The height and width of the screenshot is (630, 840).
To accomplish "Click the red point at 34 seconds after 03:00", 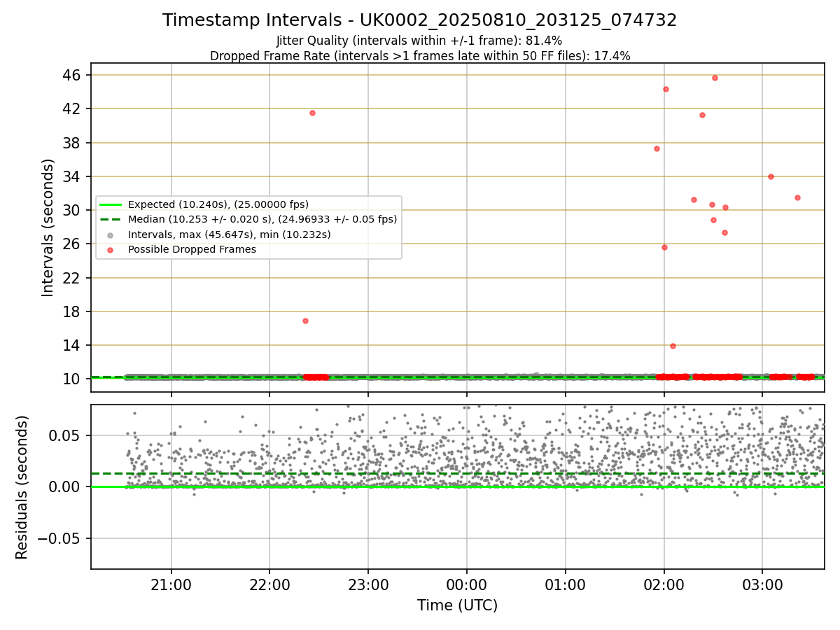I will tap(771, 176).
